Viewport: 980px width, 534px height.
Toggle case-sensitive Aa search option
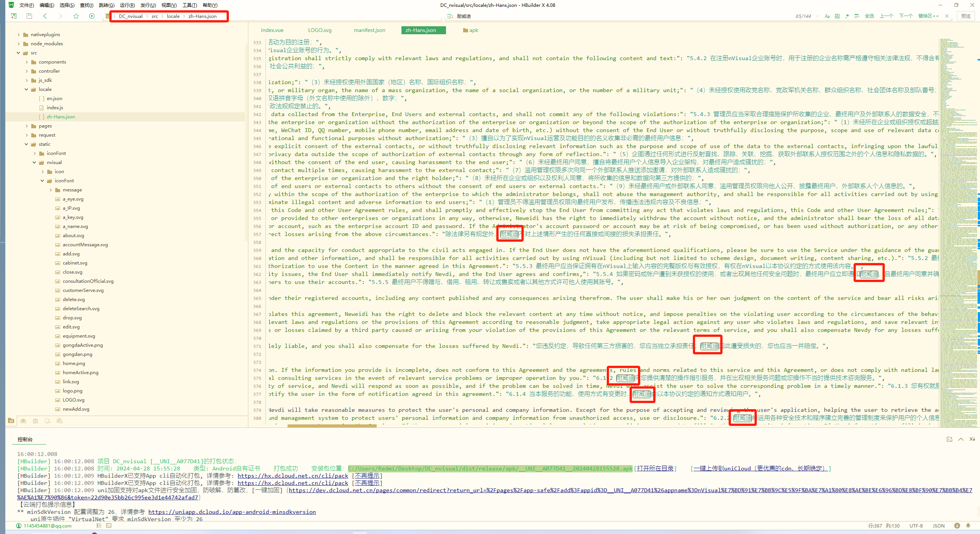[x=827, y=16]
